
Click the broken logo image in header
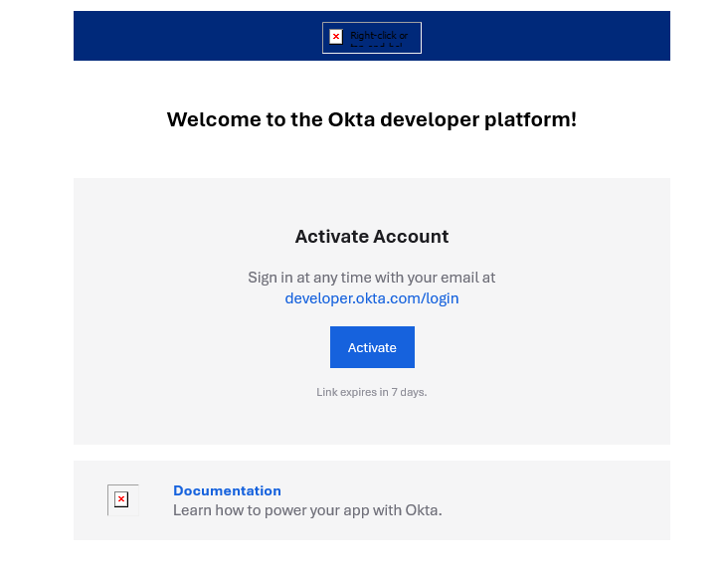pyautogui.click(x=371, y=38)
